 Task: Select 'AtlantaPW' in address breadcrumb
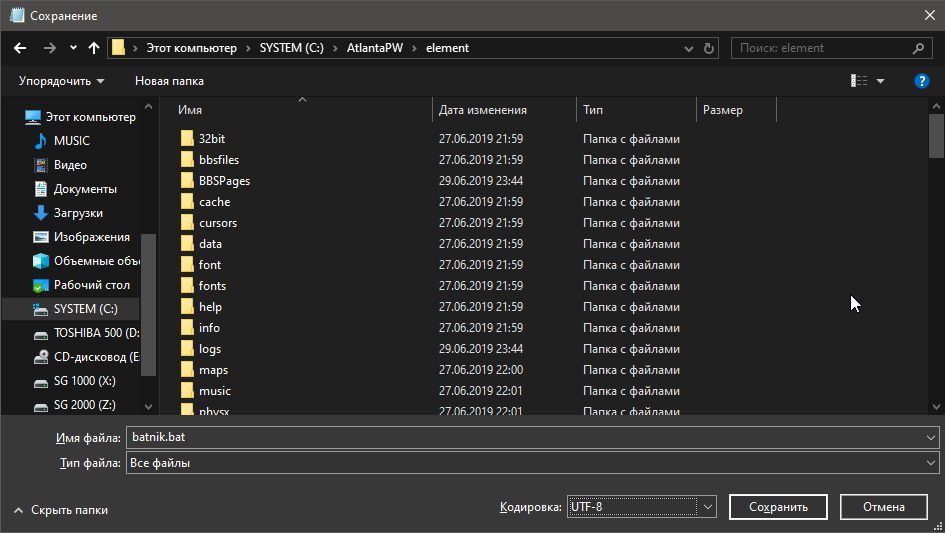375,48
